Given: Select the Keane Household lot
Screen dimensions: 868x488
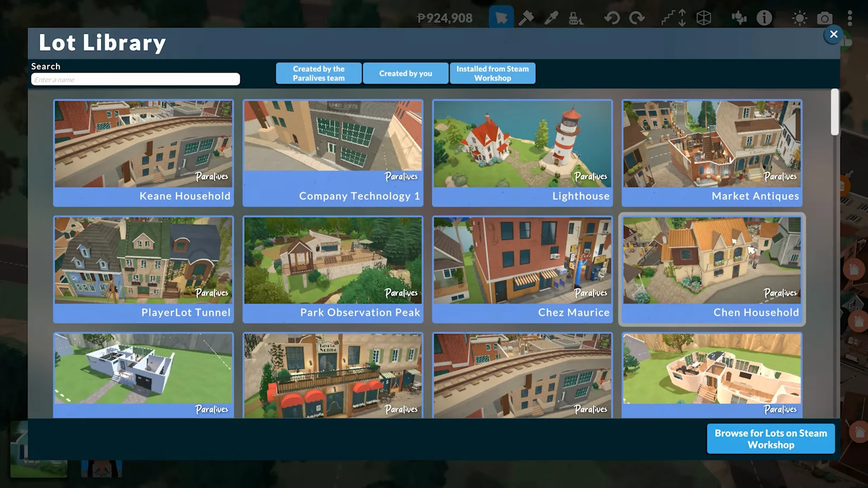Looking at the screenshot, I should 144,153.
